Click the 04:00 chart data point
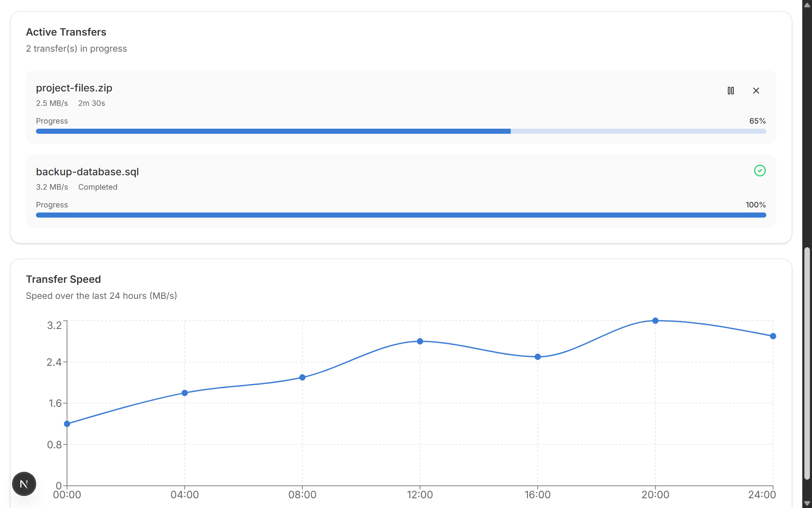This screenshot has height=508, width=812. coord(185,393)
